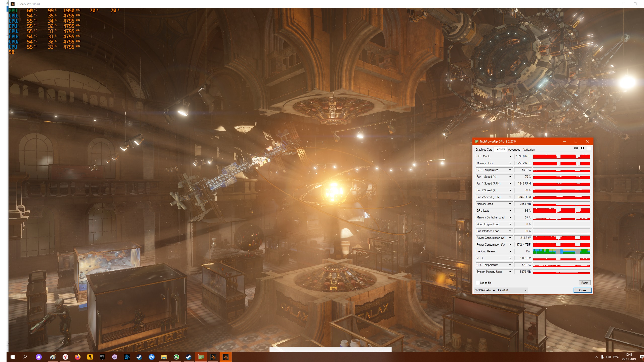Viewport: 644px width, 362px height.
Task: Open the Validation tab
Action: coord(529,150)
